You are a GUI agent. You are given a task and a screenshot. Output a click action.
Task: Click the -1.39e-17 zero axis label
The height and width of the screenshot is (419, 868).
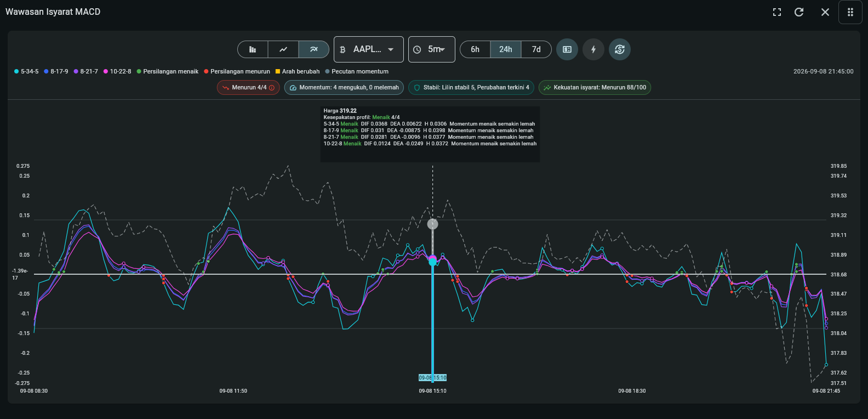click(x=20, y=274)
